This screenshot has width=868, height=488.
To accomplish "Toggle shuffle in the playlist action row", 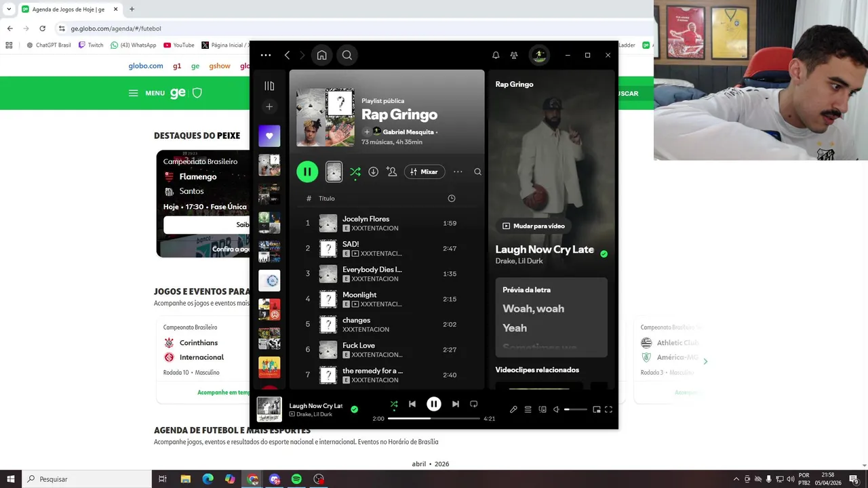I will [x=355, y=172].
